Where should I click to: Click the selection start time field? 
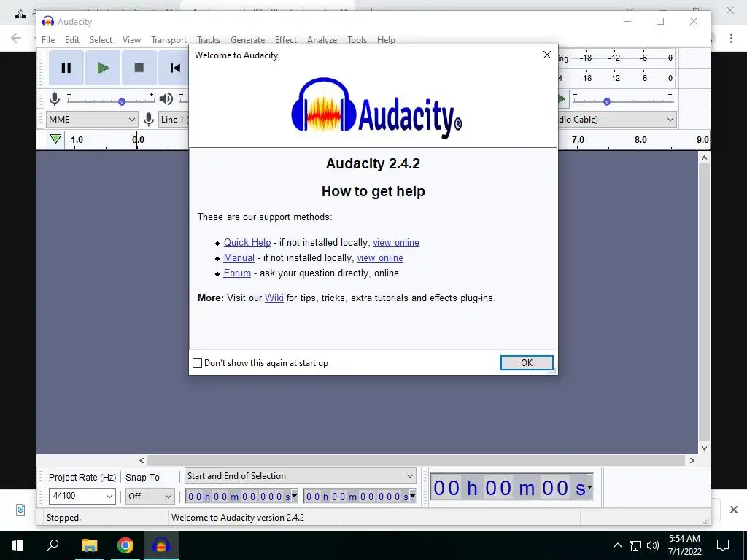[x=241, y=496]
